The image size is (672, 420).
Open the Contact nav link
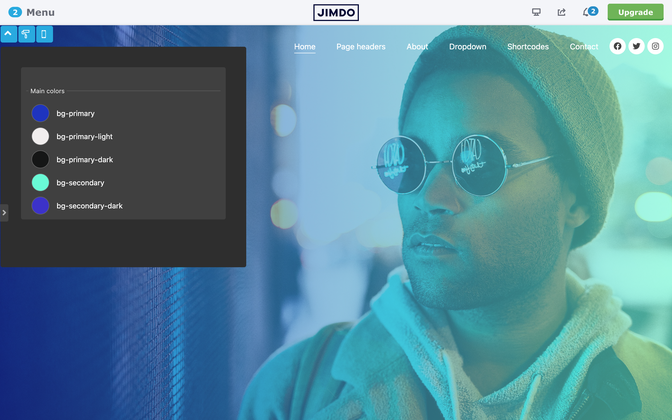point(584,47)
